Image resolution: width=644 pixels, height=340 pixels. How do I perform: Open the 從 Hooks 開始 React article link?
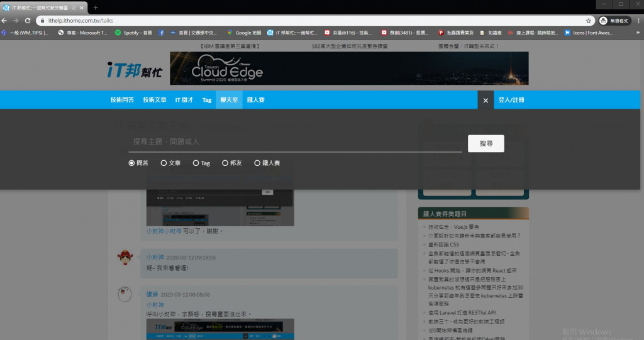point(472,271)
